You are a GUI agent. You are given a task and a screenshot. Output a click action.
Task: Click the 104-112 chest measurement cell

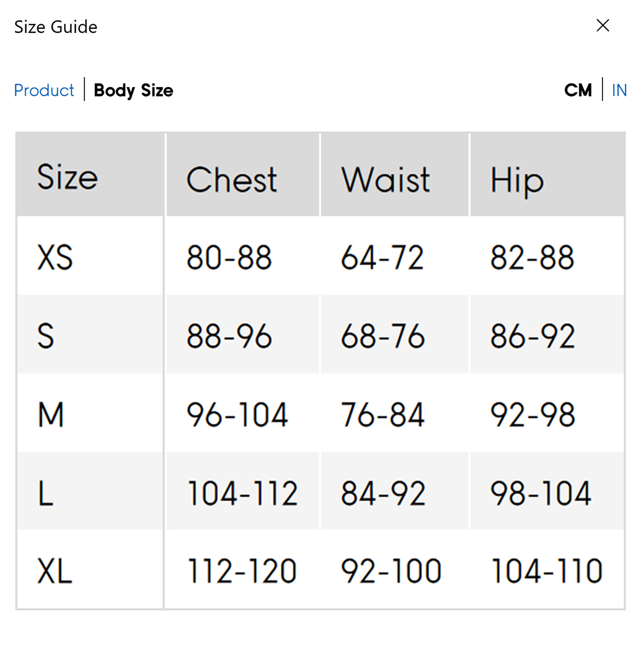(243, 493)
